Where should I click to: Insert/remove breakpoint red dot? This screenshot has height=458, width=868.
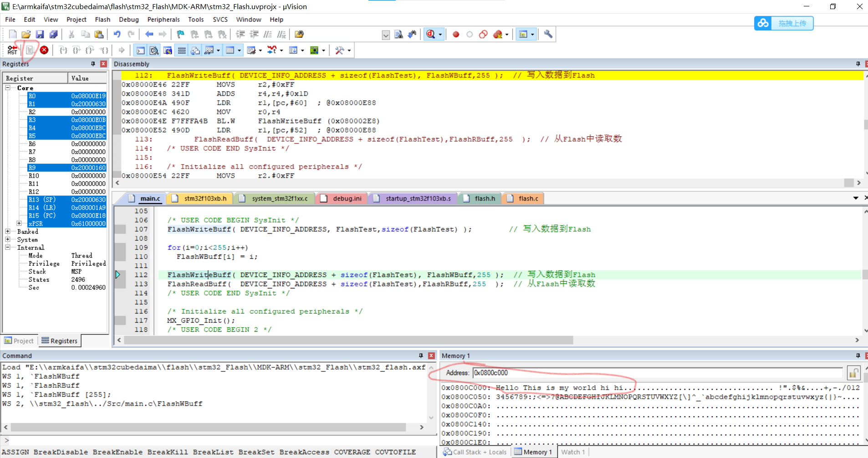[x=456, y=34]
